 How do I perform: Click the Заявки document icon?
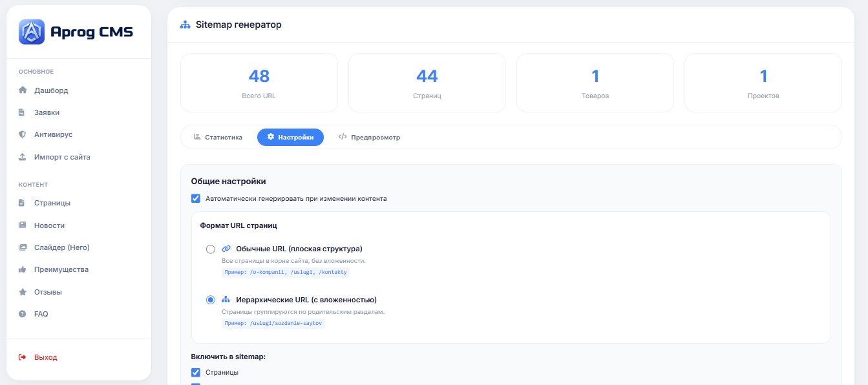click(x=23, y=112)
